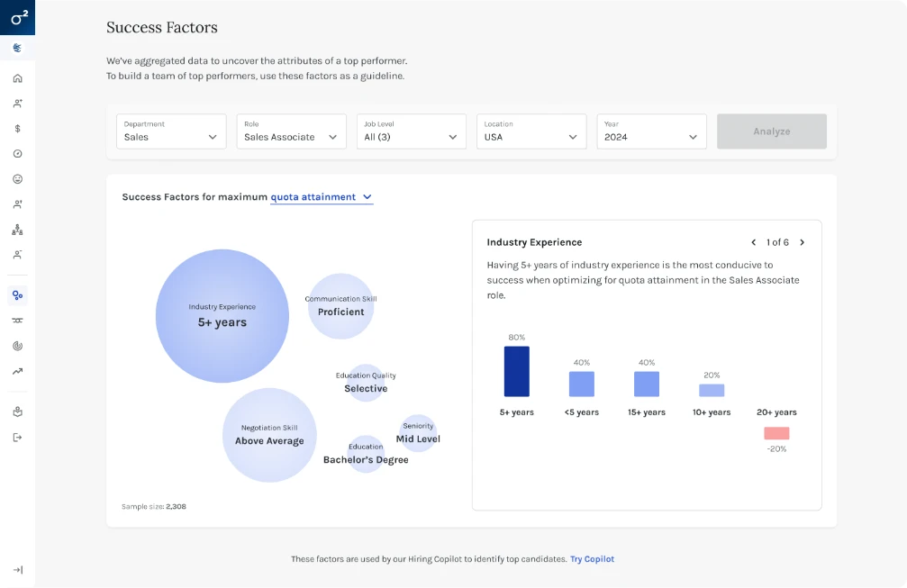Screen dimensions: 907x588
Task: Open the blue swirl company icon in sidebar
Action: [x=17, y=48]
